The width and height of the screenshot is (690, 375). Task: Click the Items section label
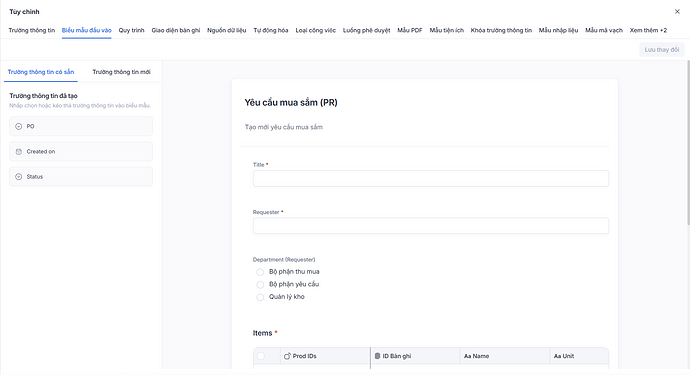[262, 333]
